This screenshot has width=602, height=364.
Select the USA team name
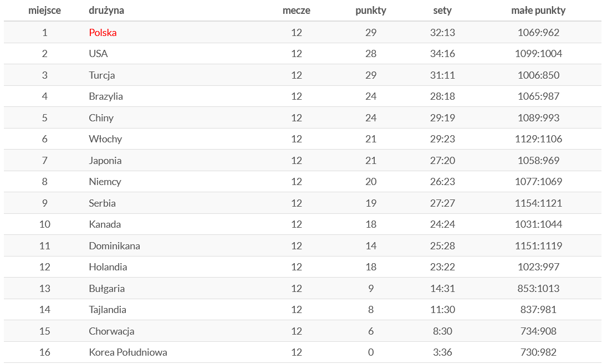(x=98, y=54)
